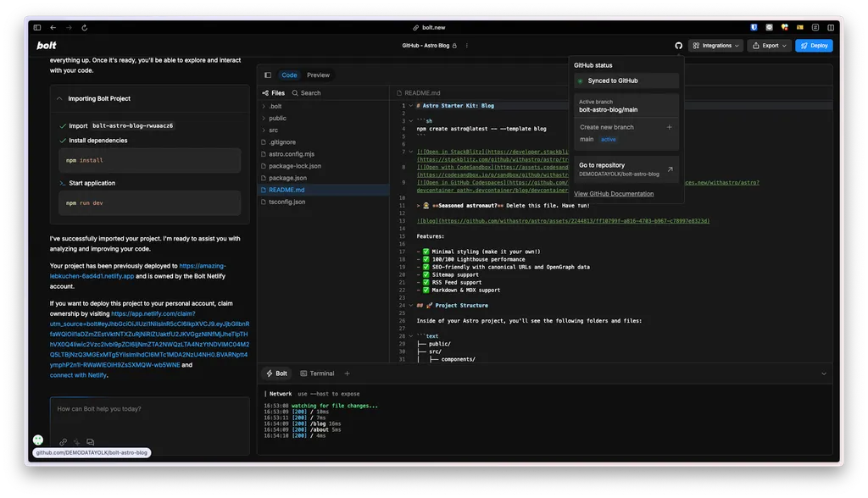Switch to the Code tab
Viewport: 868px width, 498px height.
coord(289,75)
